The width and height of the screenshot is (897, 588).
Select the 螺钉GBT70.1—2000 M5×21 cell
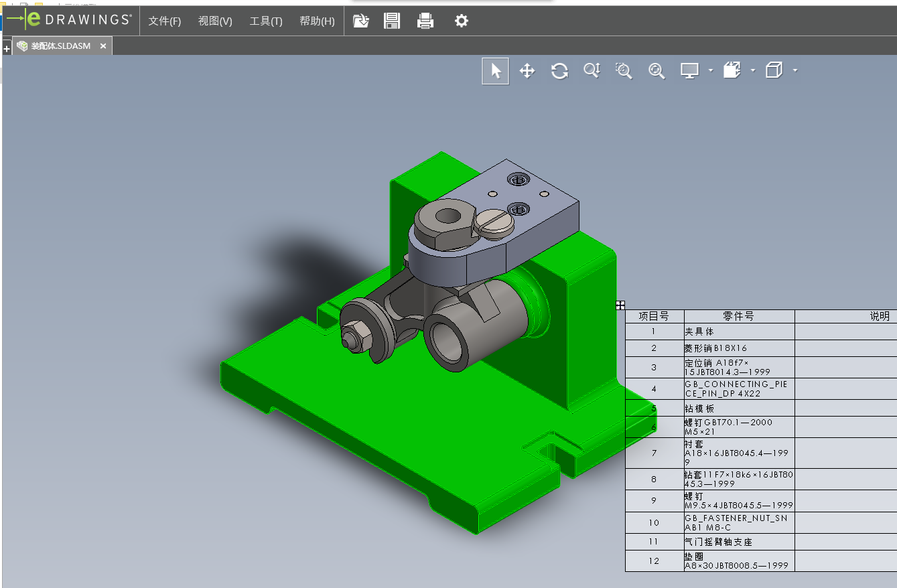(739, 427)
